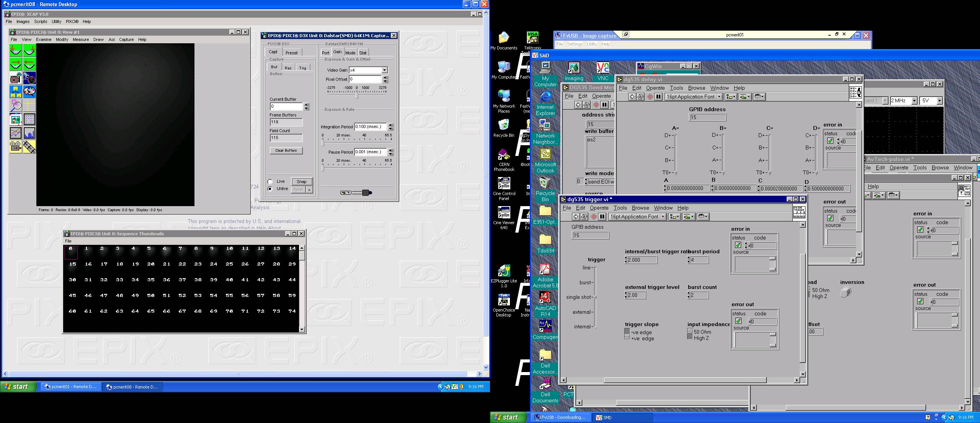Viewport: 980px width, 423px height.
Task: Click the green left-arrow buffer icon
Action: (x=29, y=64)
